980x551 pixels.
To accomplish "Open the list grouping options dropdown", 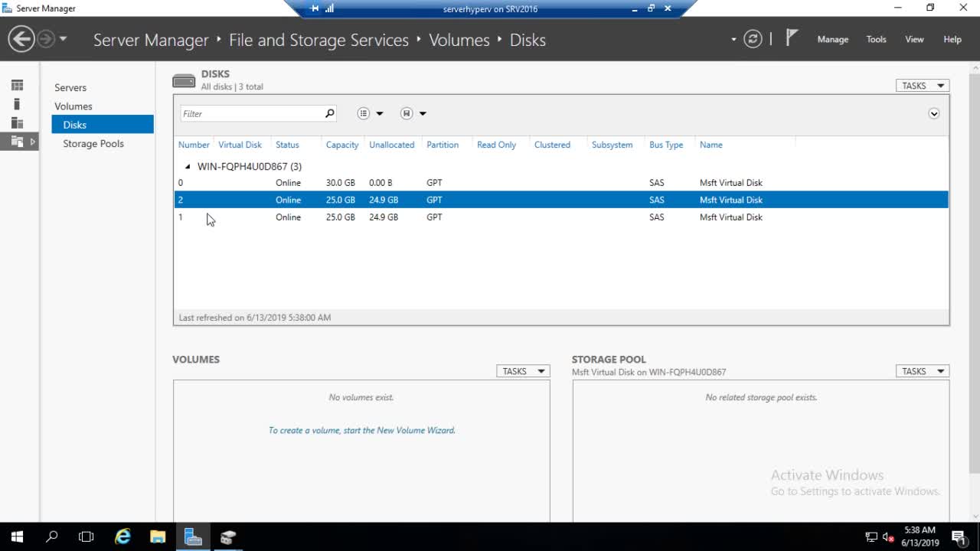I will [x=371, y=113].
